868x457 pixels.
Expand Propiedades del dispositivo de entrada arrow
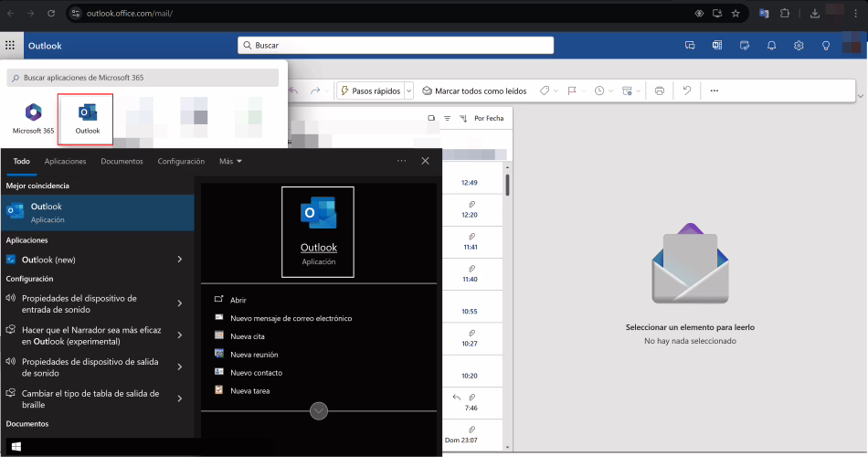click(180, 303)
